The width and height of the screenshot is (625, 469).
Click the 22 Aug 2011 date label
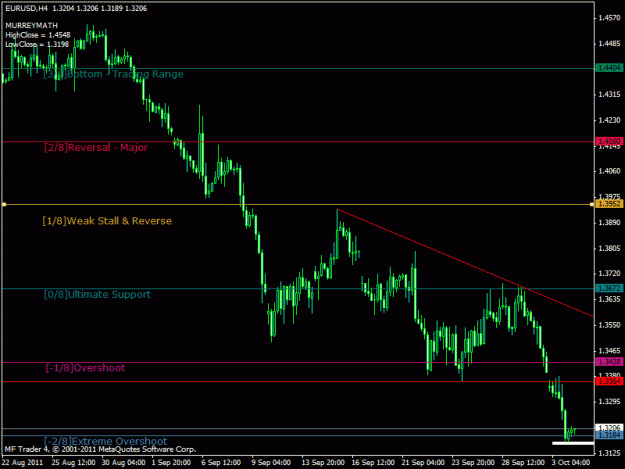[x=23, y=463]
